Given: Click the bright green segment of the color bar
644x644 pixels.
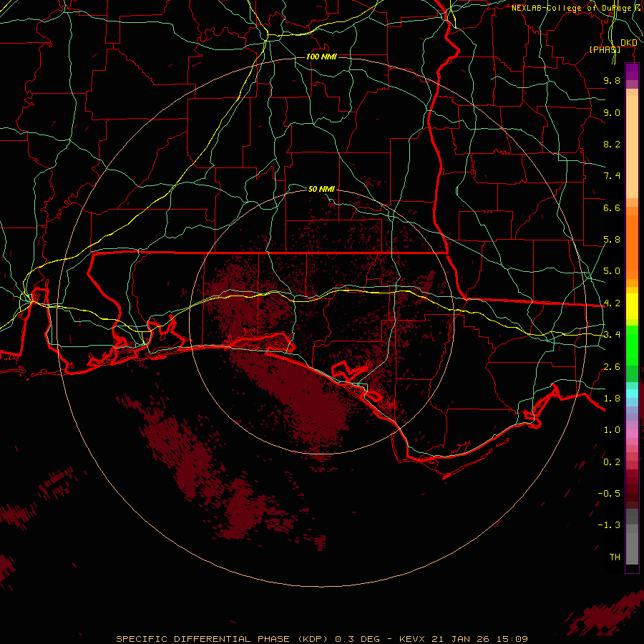Looking at the screenshot, I should point(632,346).
